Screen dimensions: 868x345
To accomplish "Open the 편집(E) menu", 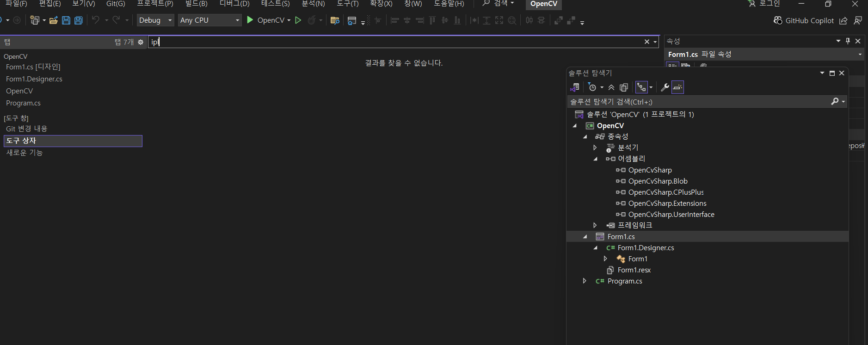I will tap(50, 4).
